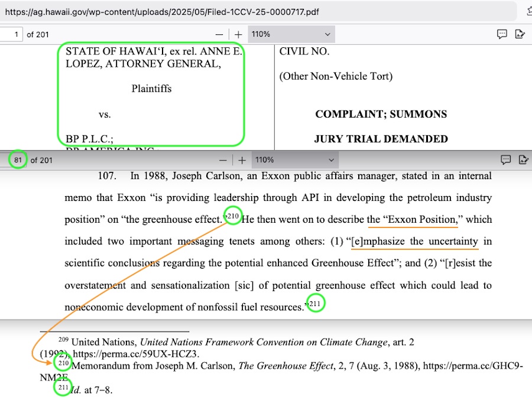This screenshot has height=407, width=532.
Task: Expand the 110% zoom dropdown in the lower toolbar
Action: (x=294, y=160)
